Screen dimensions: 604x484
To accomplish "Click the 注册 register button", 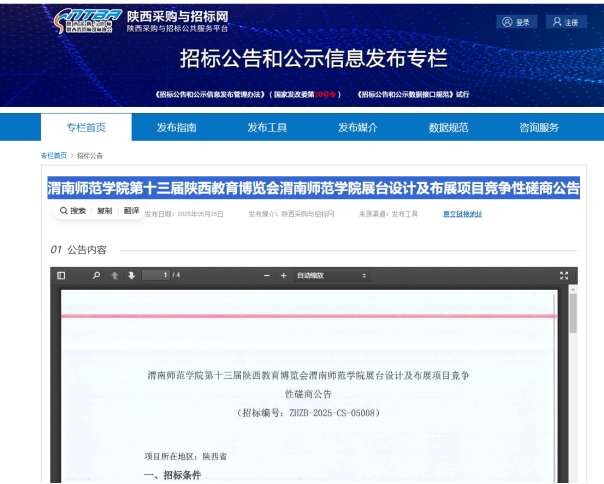I will point(566,22).
